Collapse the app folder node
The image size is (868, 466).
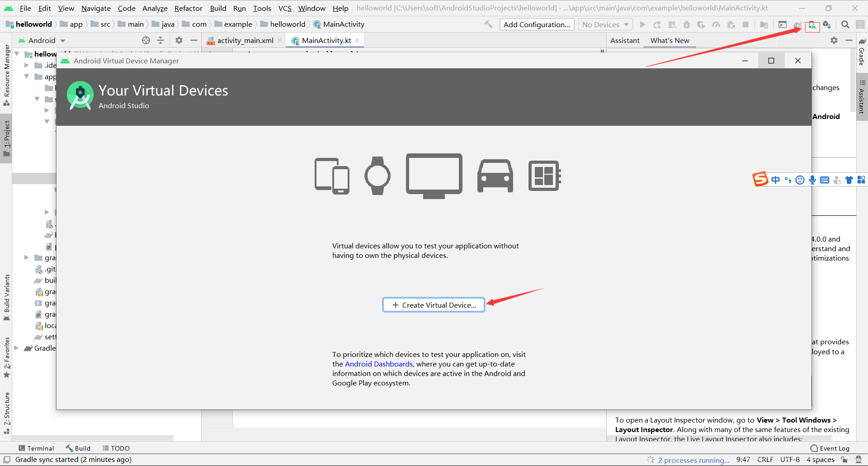coord(27,76)
